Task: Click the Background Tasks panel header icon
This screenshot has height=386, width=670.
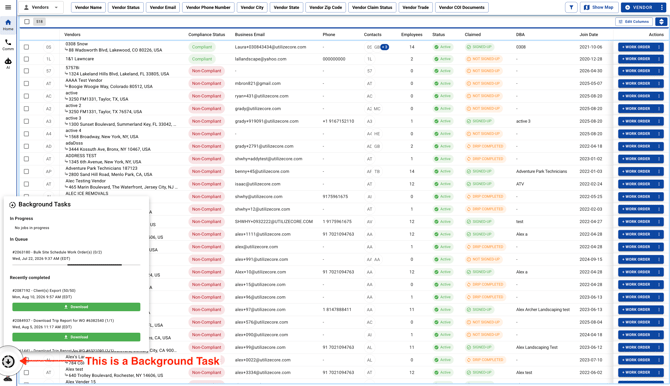Action: tap(12, 205)
